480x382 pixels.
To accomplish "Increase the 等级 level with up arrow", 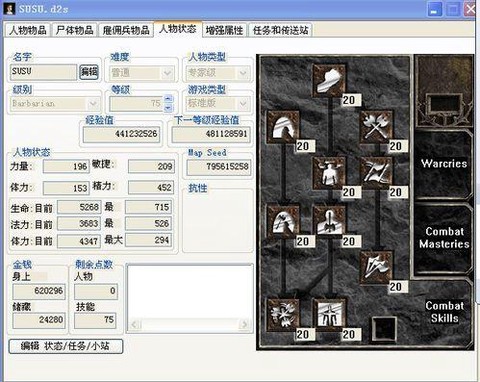I will 168,99.
